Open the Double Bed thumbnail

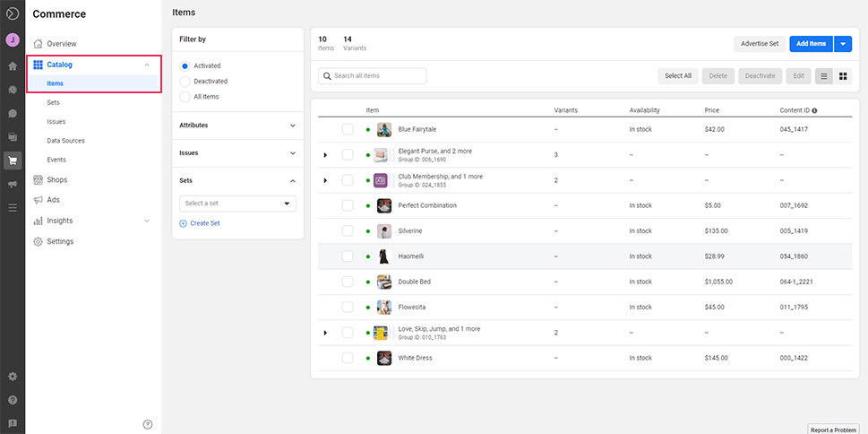(384, 282)
